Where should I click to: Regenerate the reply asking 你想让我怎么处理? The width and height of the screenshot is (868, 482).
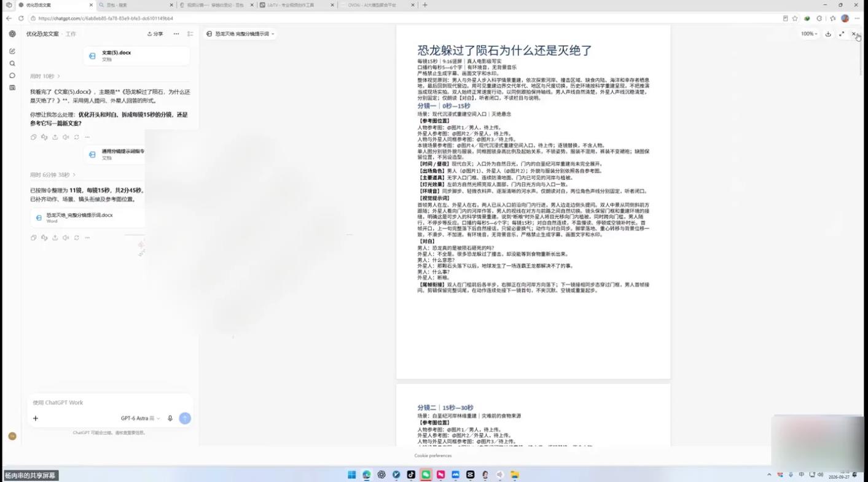77,137
